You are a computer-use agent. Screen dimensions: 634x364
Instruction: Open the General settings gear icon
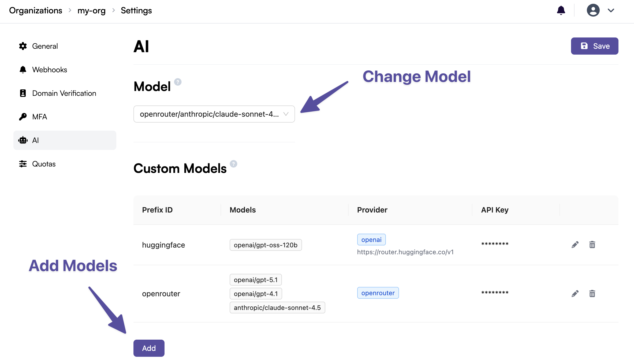coord(23,46)
